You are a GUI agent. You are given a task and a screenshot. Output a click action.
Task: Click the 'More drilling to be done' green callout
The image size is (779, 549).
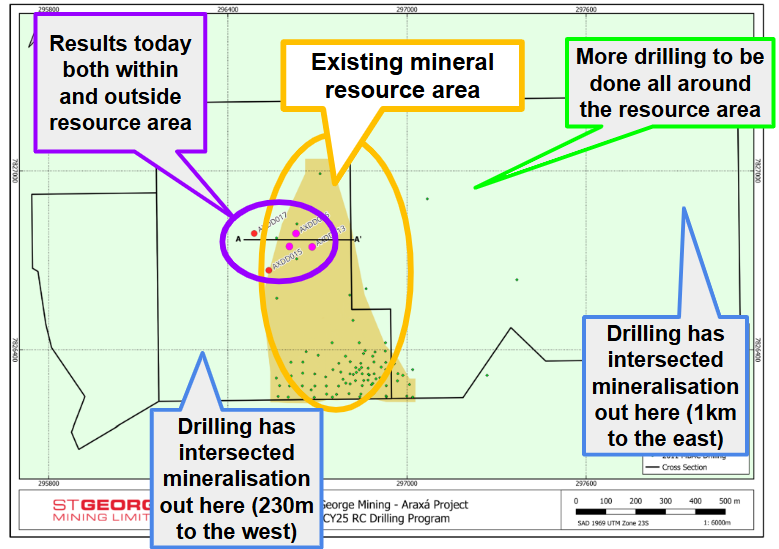670,83
